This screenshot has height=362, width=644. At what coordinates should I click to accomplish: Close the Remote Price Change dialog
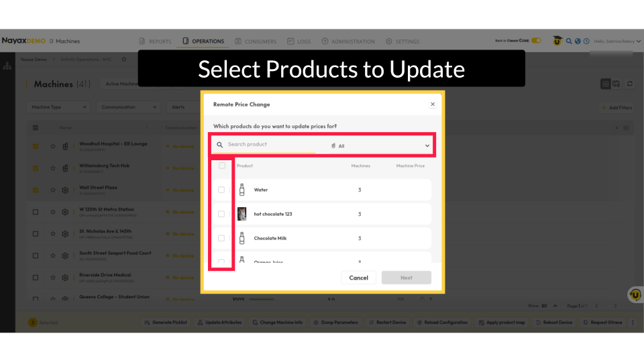click(432, 104)
